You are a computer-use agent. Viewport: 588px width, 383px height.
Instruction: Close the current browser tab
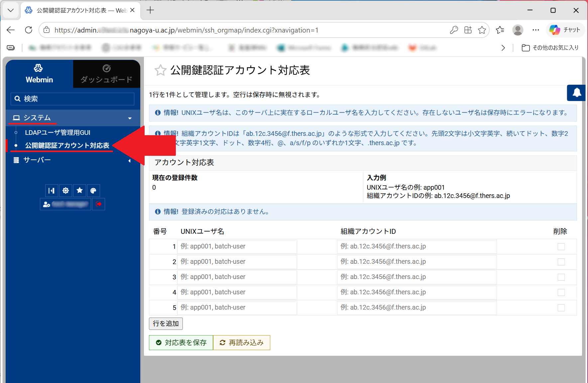tap(132, 10)
